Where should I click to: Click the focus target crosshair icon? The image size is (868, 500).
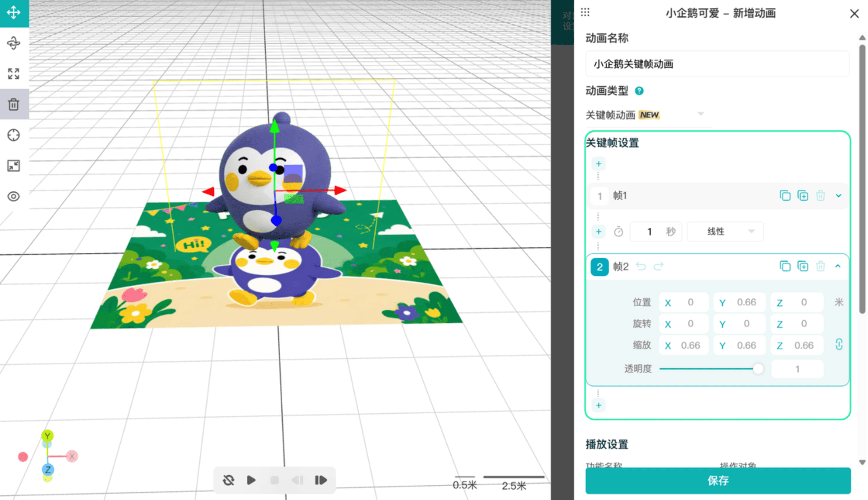[x=14, y=135]
